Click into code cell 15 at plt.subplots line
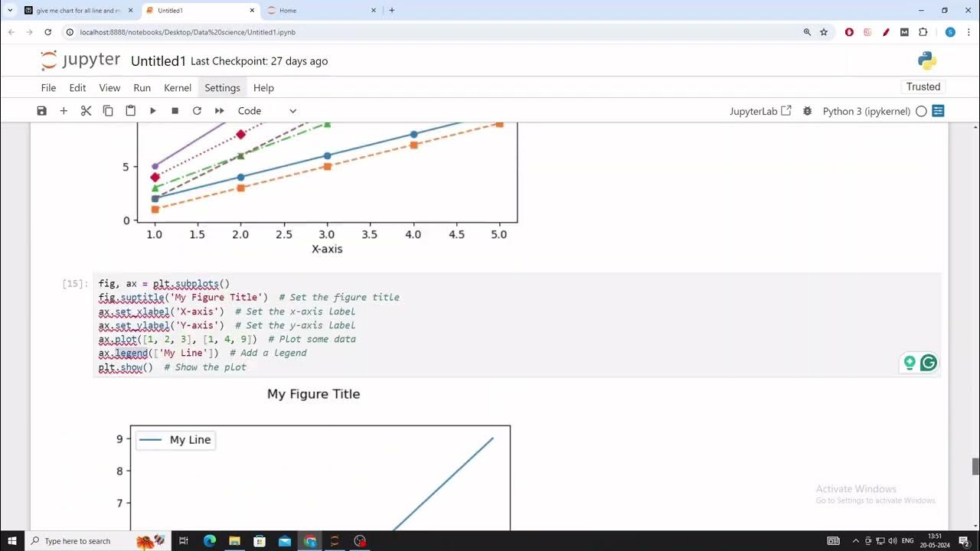Image resolution: width=980 pixels, height=551 pixels. [164, 284]
